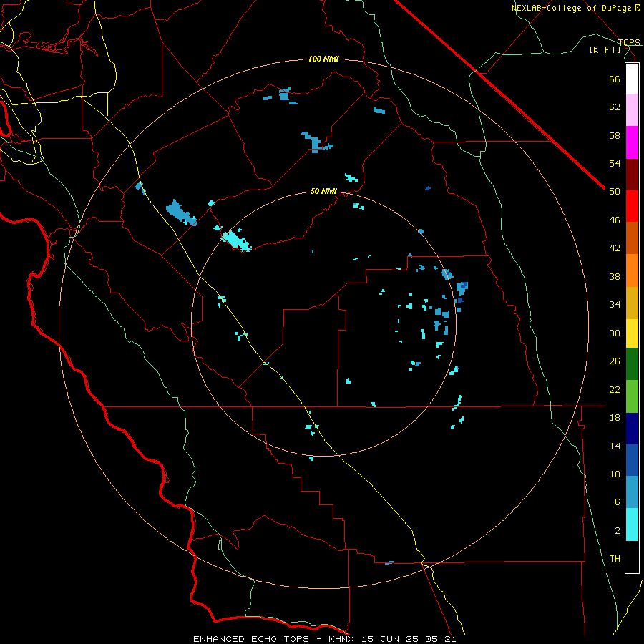Click the orange 38 kft legend swatch
Viewport: 644px width, 644px height.
tap(632, 270)
